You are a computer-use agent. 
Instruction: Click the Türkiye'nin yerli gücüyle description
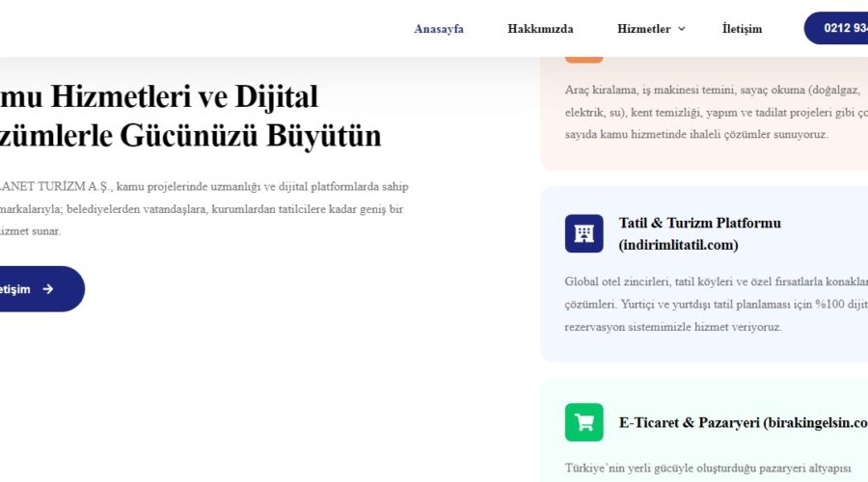pyautogui.click(x=708, y=468)
